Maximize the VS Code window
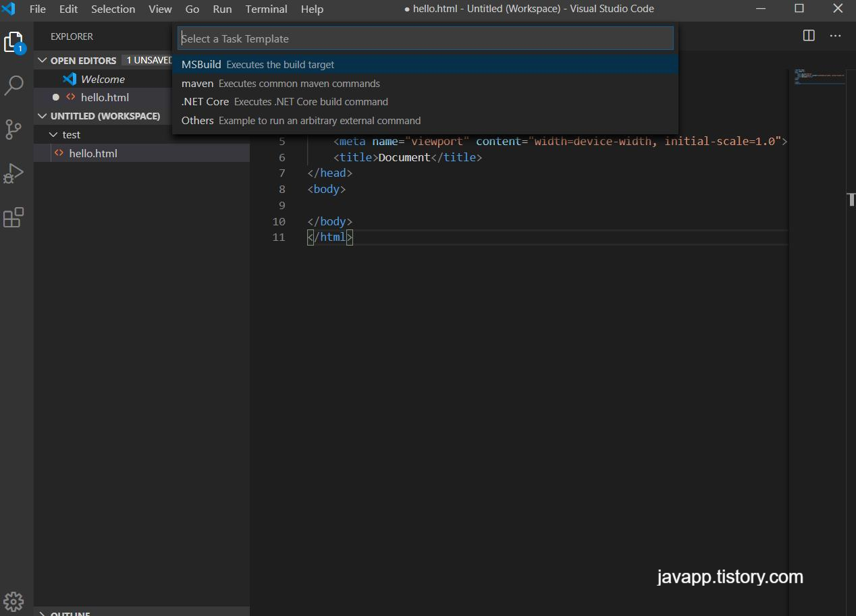 pos(799,9)
